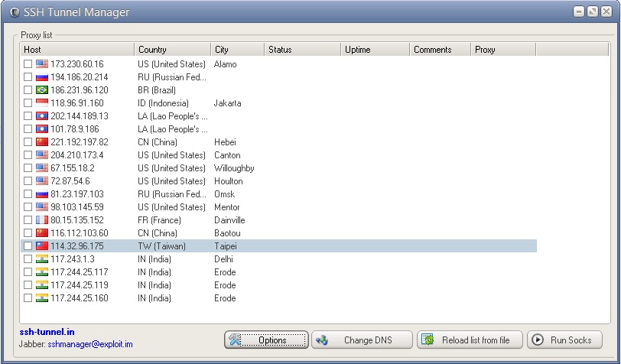Open the ssh-tunnel.in website link

pos(47,333)
